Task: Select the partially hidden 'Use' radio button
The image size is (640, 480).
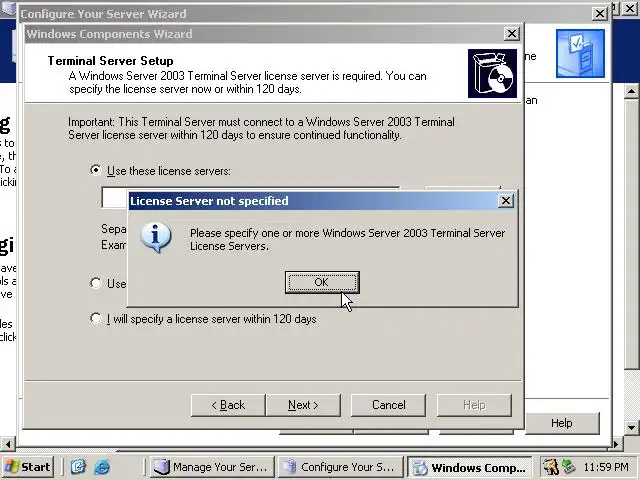Action: pos(96,283)
